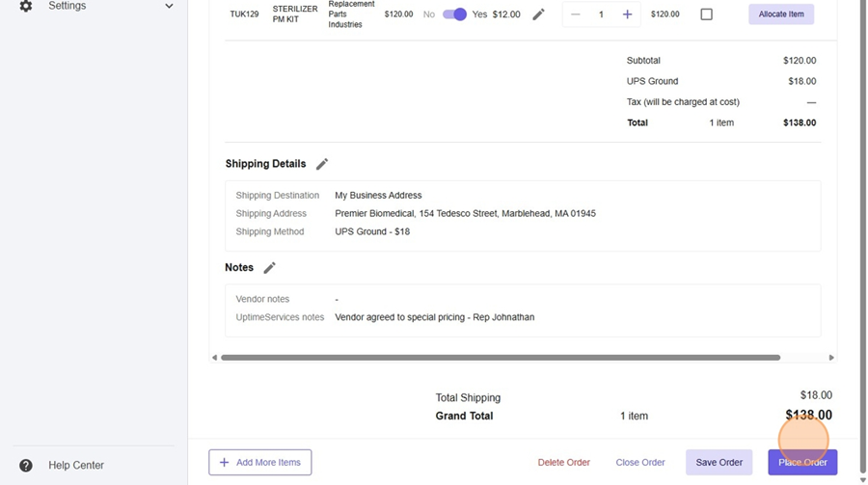Viewport: 868px width, 485px height.
Task: Increase item quantity with plus icon
Action: coord(627,14)
